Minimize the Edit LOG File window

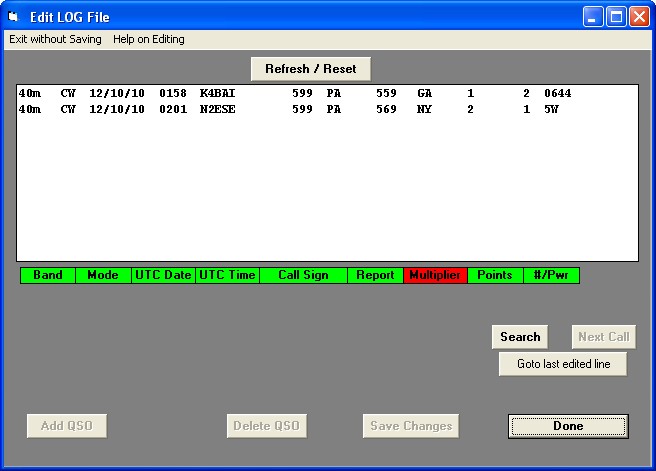click(595, 16)
